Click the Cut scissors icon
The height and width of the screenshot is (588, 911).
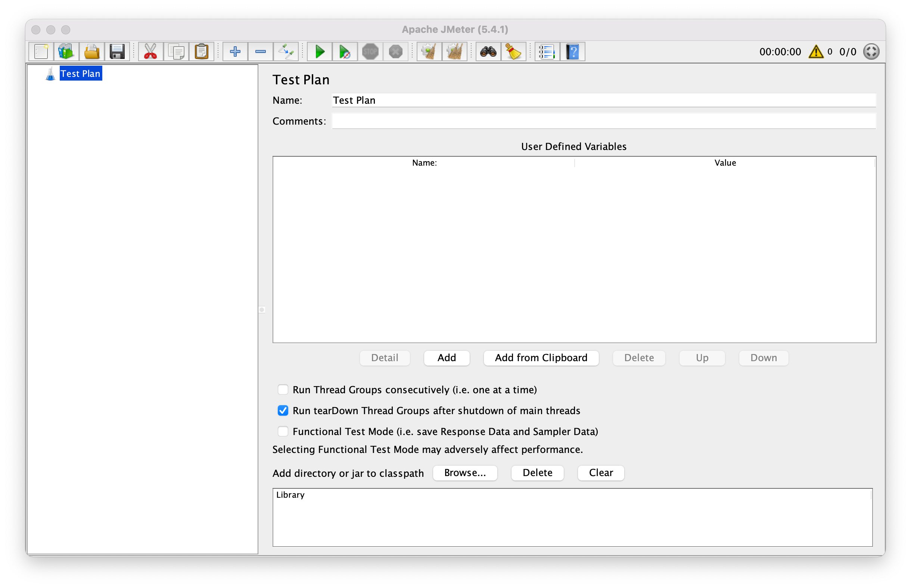[150, 51]
